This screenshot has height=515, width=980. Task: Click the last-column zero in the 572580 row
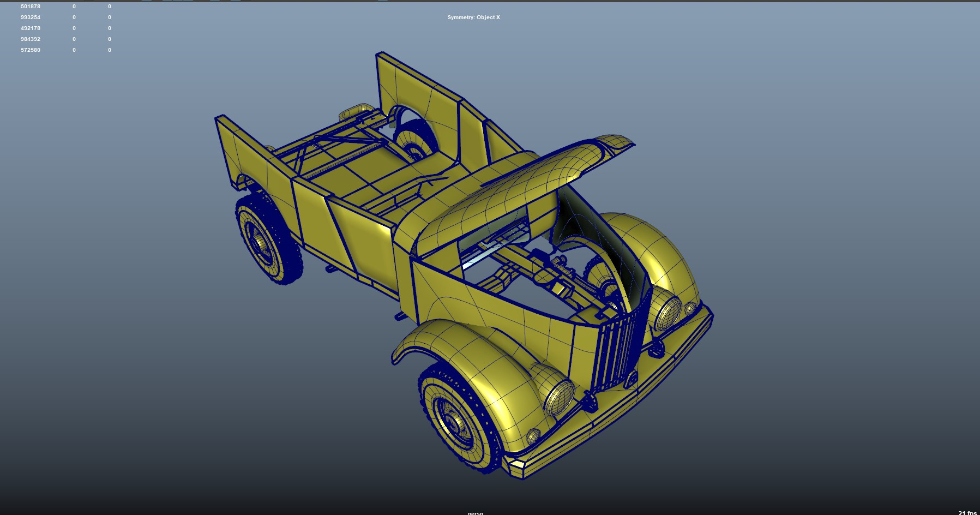[x=110, y=50]
